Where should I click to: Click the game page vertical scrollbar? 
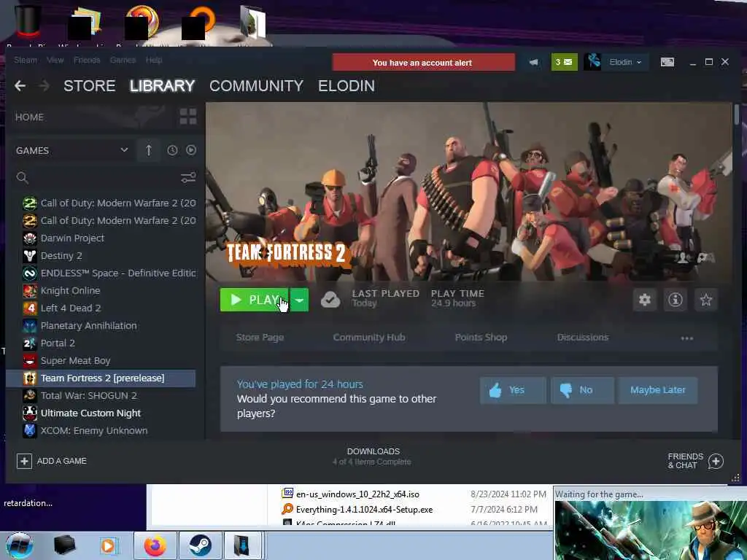click(737, 114)
